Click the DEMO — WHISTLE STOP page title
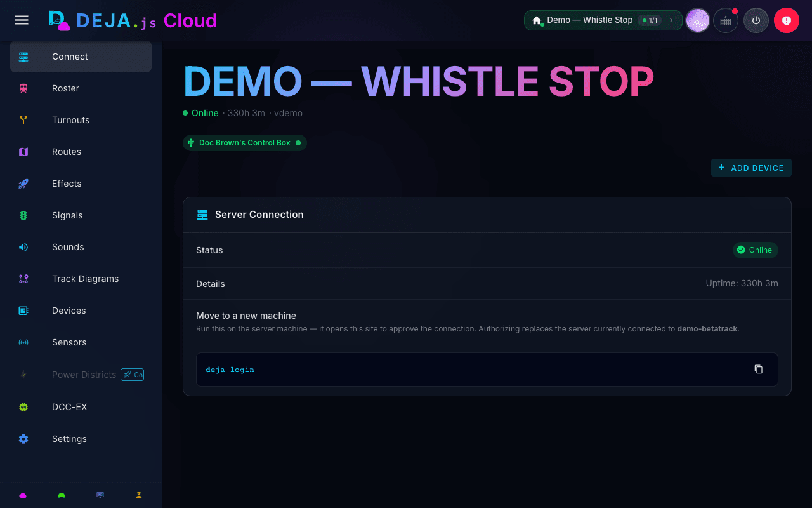This screenshot has width=812, height=508. click(x=418, y=81)
